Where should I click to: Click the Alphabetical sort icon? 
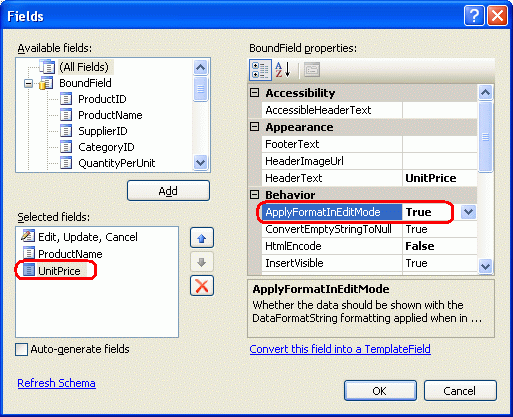[x=283, y=70]
